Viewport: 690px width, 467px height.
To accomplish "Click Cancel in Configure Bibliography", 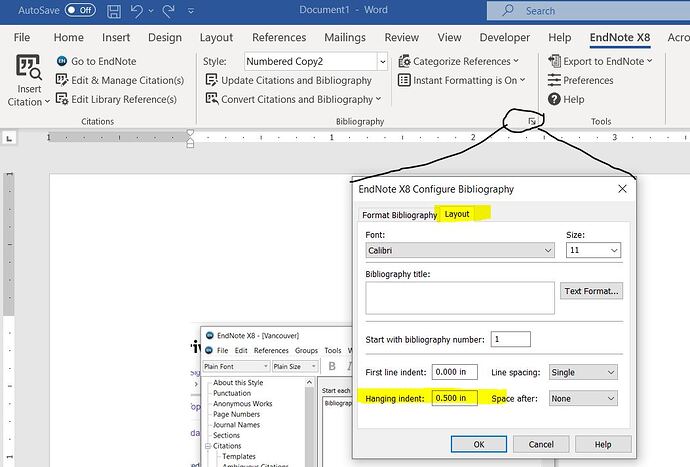I will (x=541, y=444).
